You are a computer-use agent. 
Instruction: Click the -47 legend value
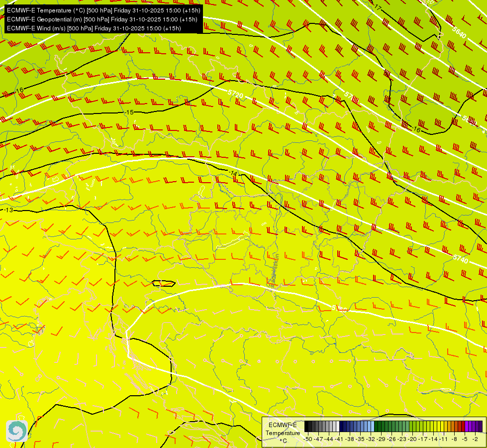[318, 439]
